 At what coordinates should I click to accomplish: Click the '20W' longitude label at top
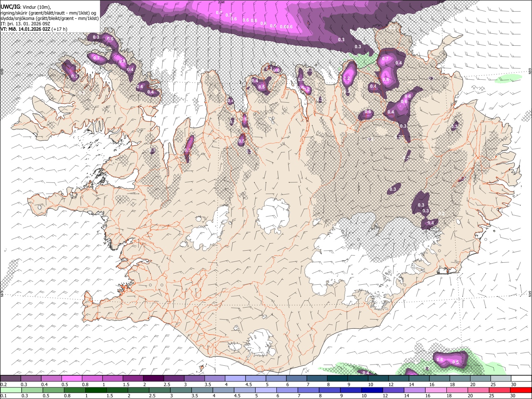[221, 2]
